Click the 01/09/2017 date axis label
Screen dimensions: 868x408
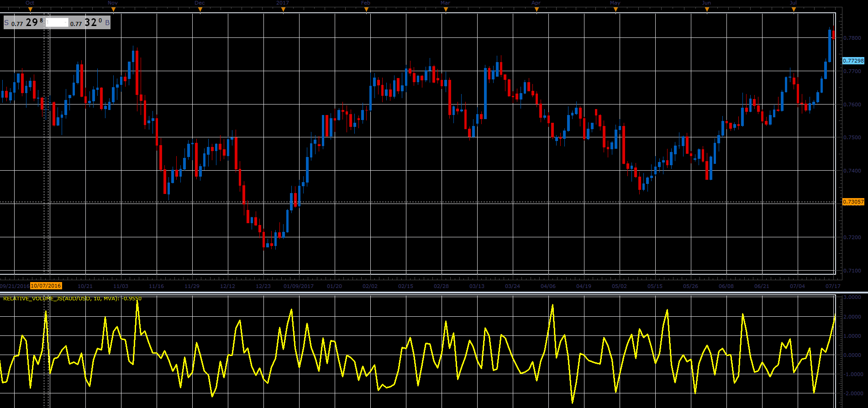click(299, 287)
